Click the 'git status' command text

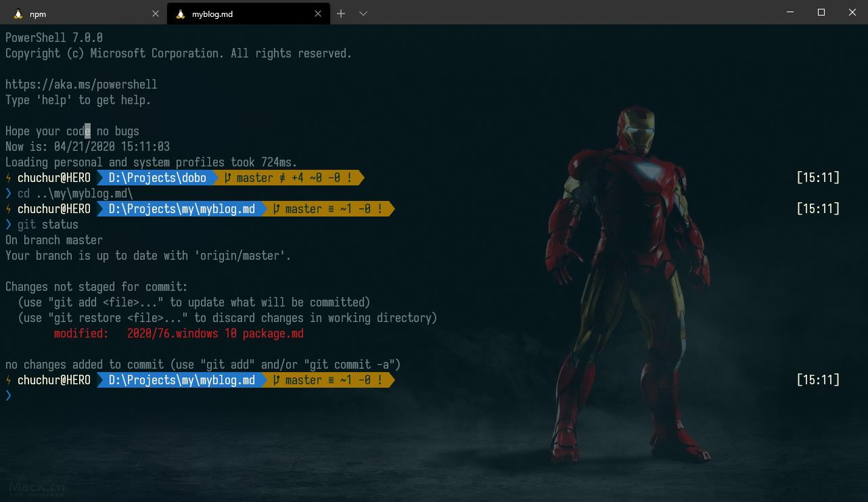click(x=48, y=225)
